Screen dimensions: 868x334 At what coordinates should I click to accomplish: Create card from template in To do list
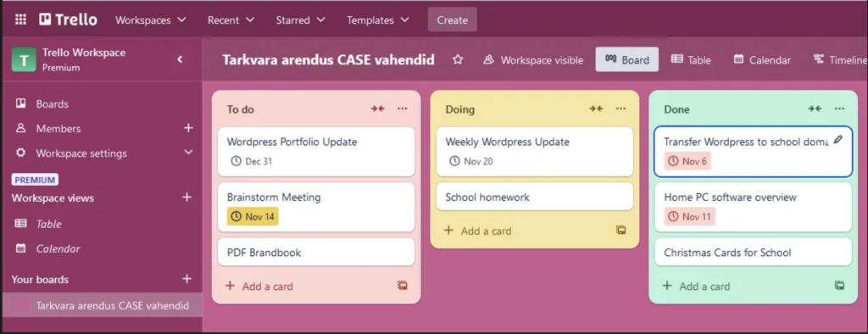pyautogui.click(x=403, y=286)
